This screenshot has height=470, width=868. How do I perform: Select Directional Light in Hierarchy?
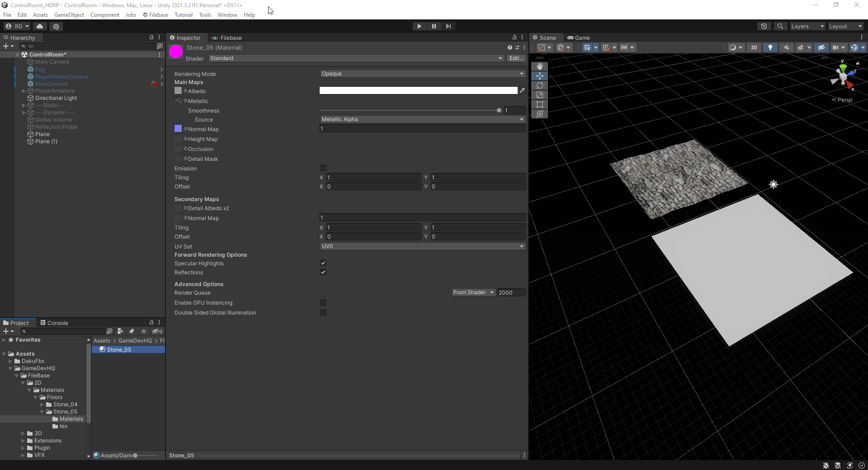coord(56,98)
